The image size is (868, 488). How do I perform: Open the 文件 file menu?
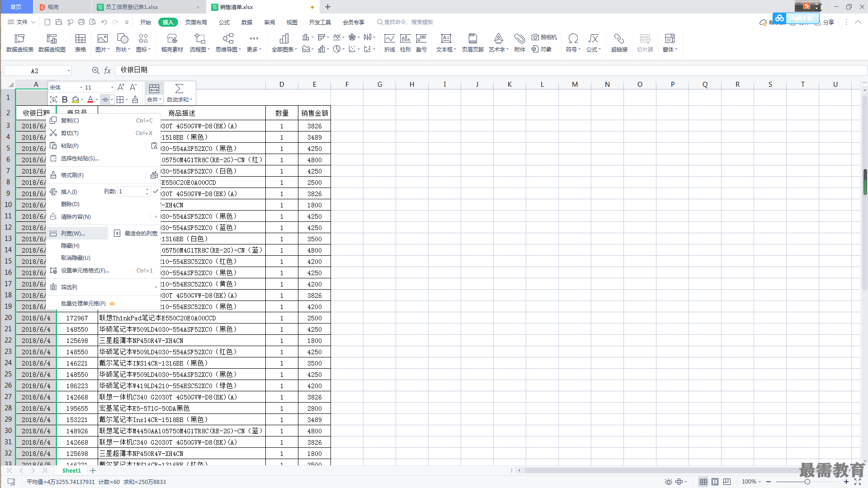[x=22, y=22]
